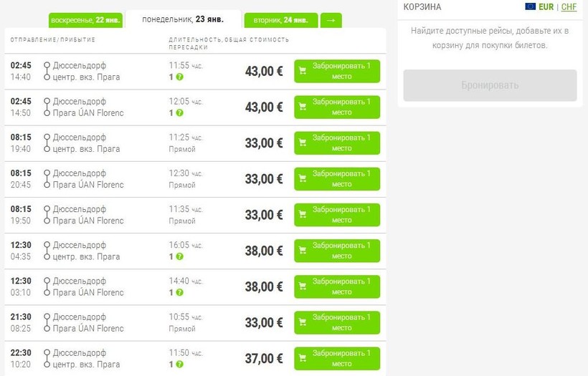Click transfer help icon on the 22:30 trip

(179, 365)
